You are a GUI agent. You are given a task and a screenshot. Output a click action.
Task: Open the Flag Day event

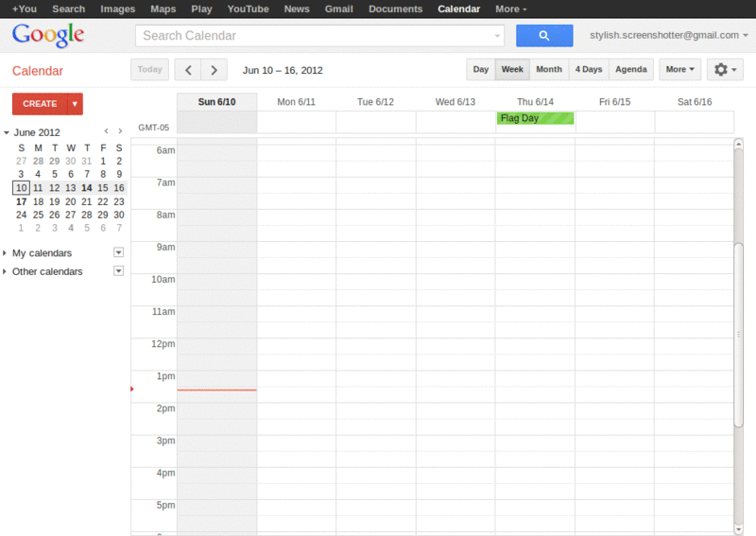535,118
